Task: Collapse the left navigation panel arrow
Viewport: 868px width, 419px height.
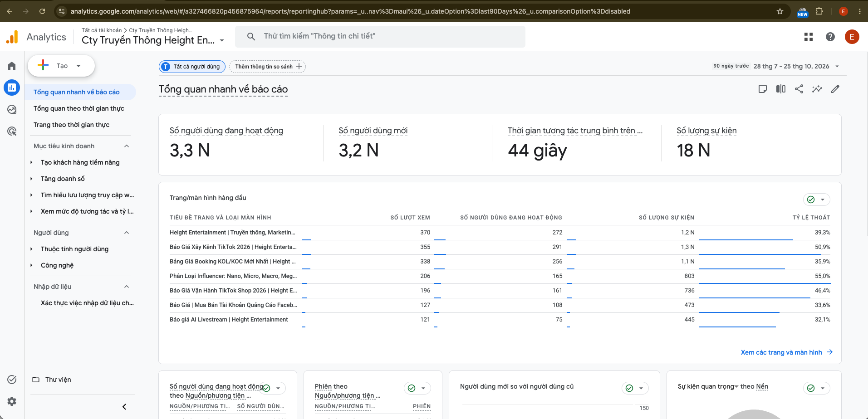Action: (x=124, y=407)
